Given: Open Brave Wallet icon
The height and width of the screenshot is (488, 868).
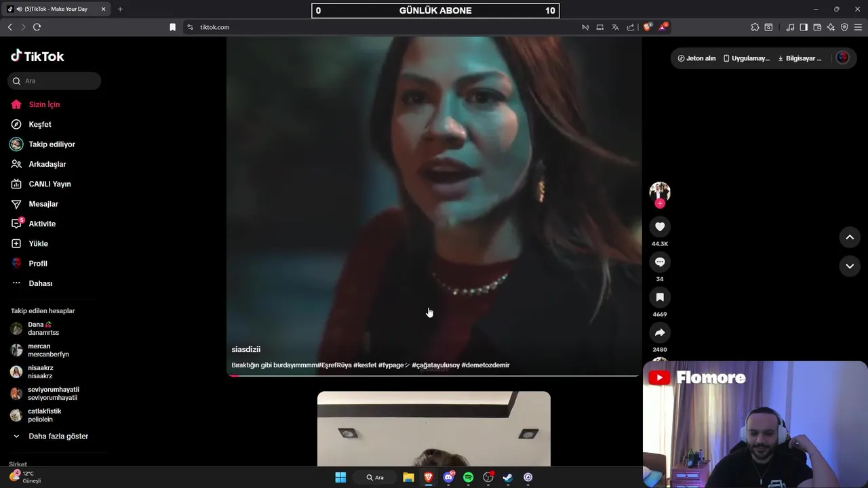Looking at the screenshot, I should [817, 27].
